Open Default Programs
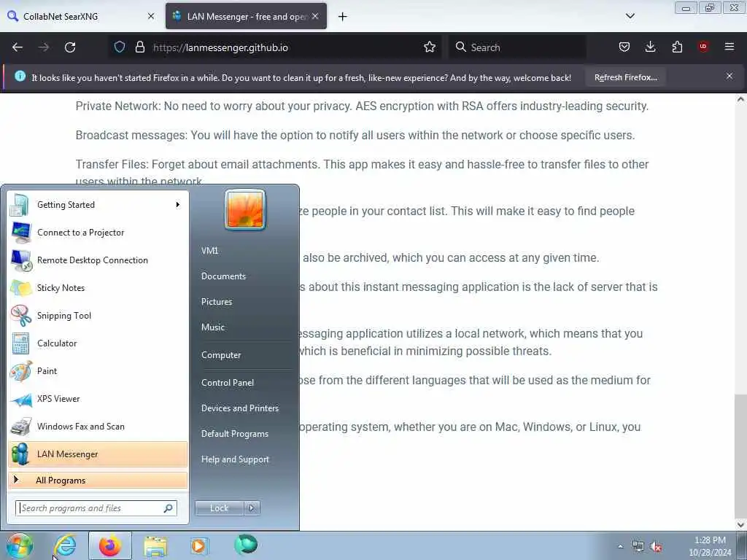747x560 pixels. (235, 434)
